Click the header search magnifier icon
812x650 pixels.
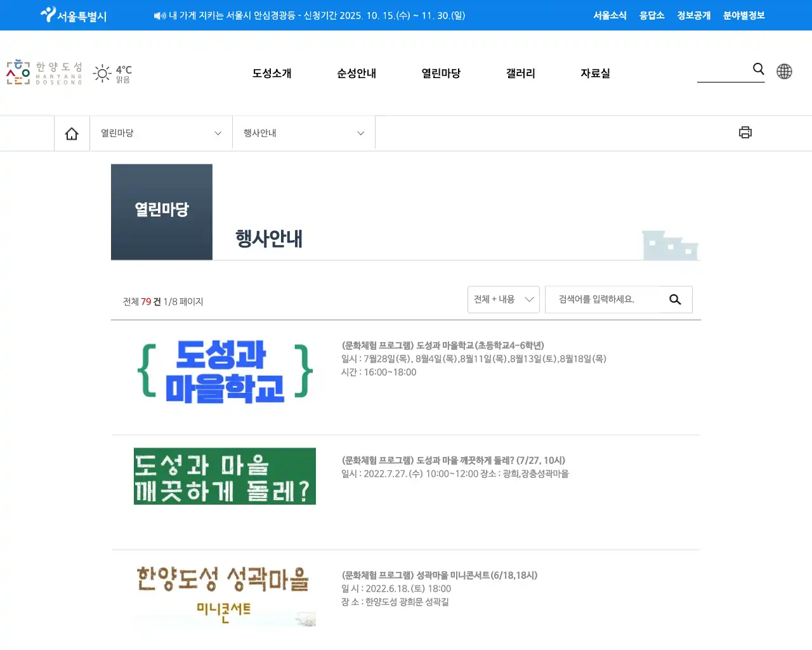tap(758, 69)
